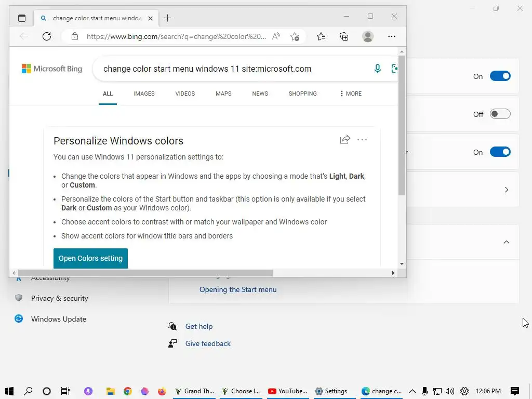Click the horizontal scroll right arrow
Viewport: 532px width, 399px height.
[393, 273]
